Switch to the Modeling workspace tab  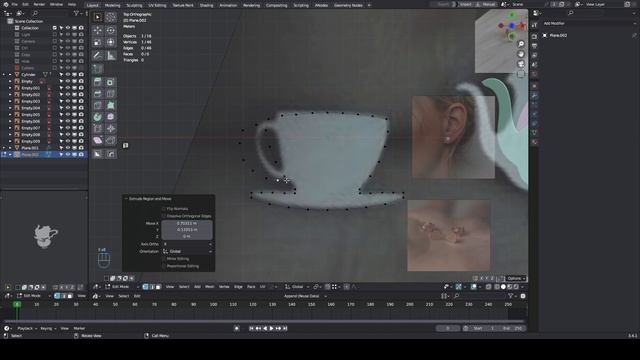pyautogui.click(x=112, y=5)
